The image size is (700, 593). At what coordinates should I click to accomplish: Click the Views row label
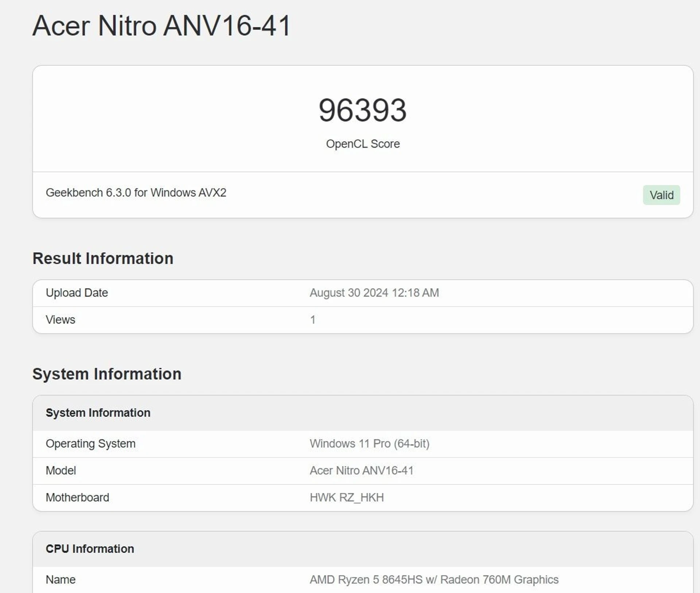click(x=61, y=320)
